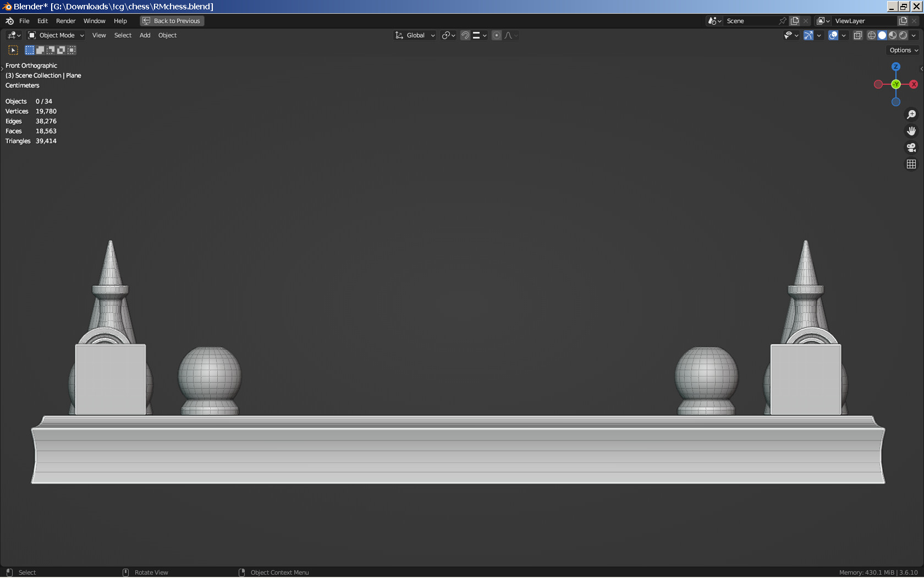Choose the 'subtract selection' mode icon
Image resolution: width=924 pixels, height=578 pixels.
coord(51,50)
